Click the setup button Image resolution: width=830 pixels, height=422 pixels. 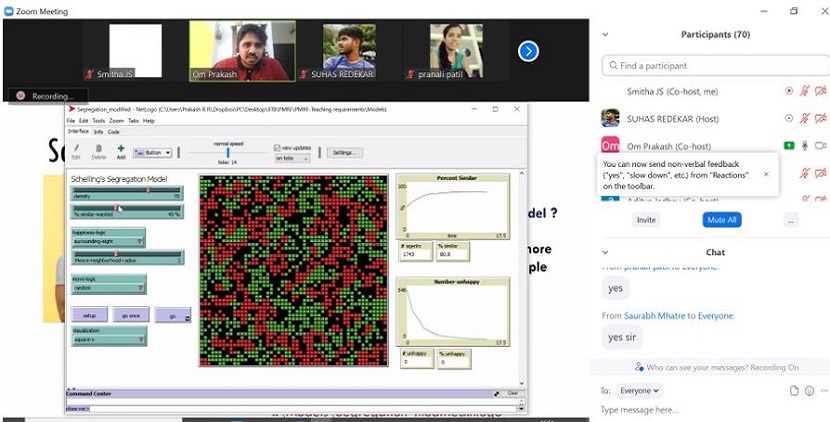pyautogui.click(x=89, y=315)
